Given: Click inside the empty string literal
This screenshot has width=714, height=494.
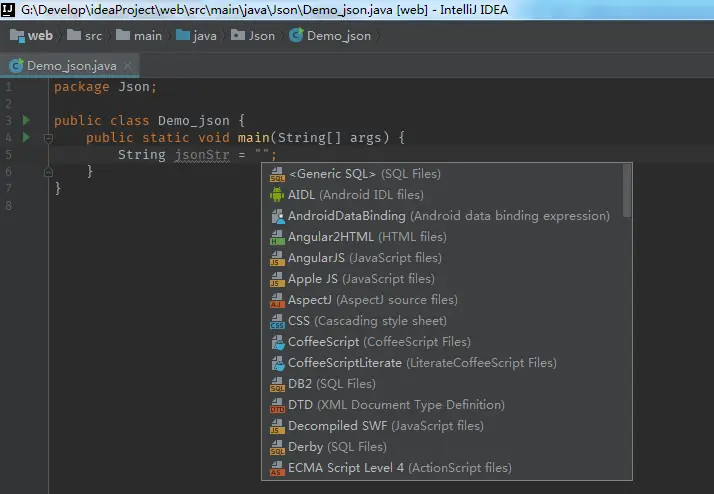Looking at the screenshot, I should click(x=262, y=153).
